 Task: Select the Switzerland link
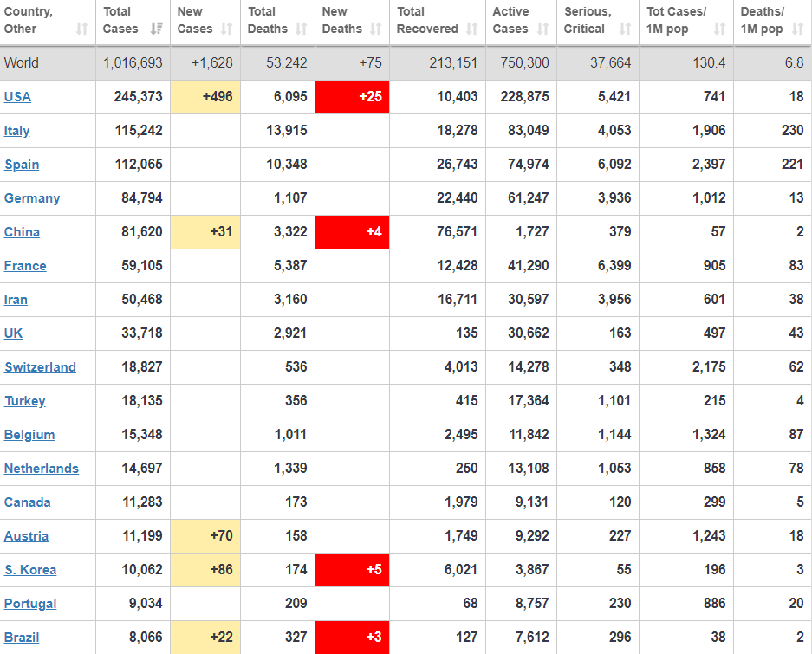click(x=40, y=367)
